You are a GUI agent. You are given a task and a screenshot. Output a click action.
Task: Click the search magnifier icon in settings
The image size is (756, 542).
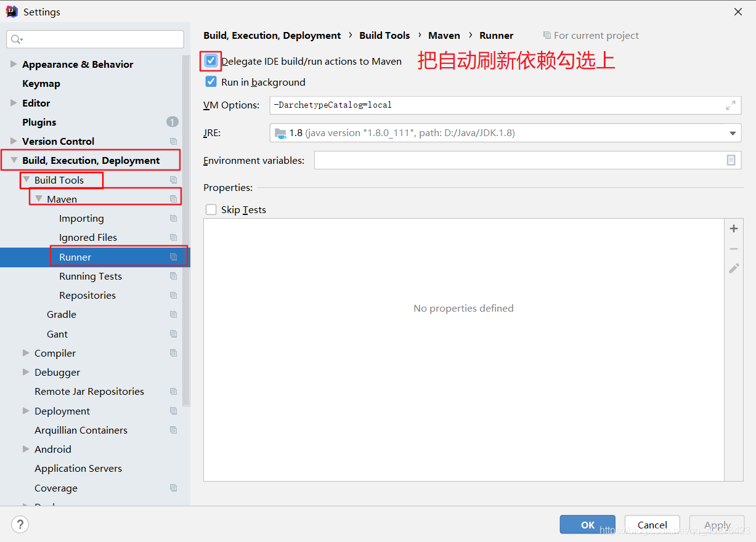pos(16,39)
